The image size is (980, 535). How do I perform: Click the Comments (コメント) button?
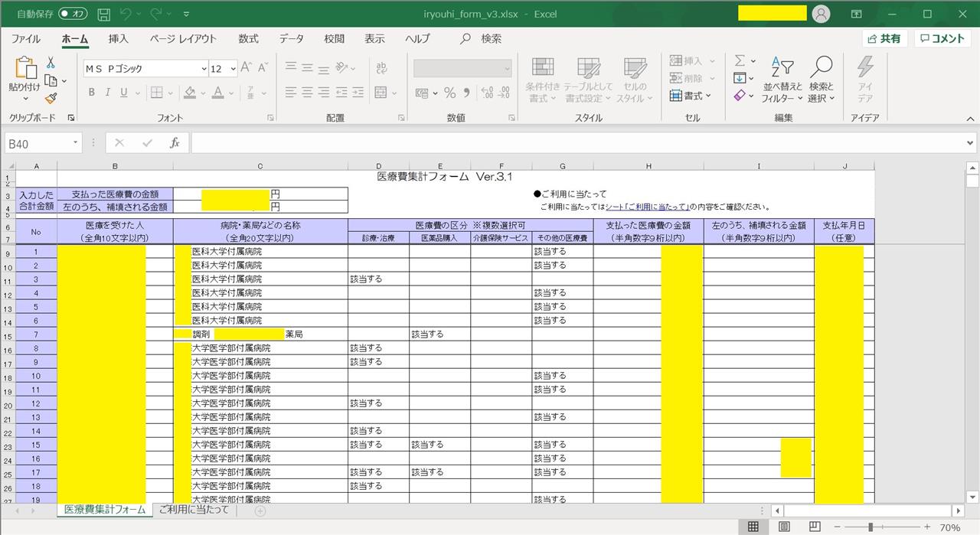click(x=942, y=39)
